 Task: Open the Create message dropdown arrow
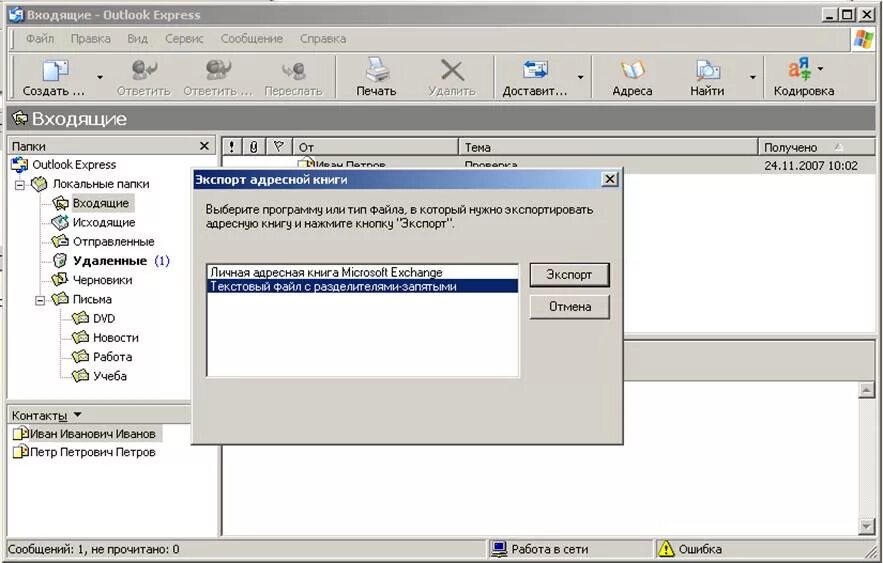[100, 77]
